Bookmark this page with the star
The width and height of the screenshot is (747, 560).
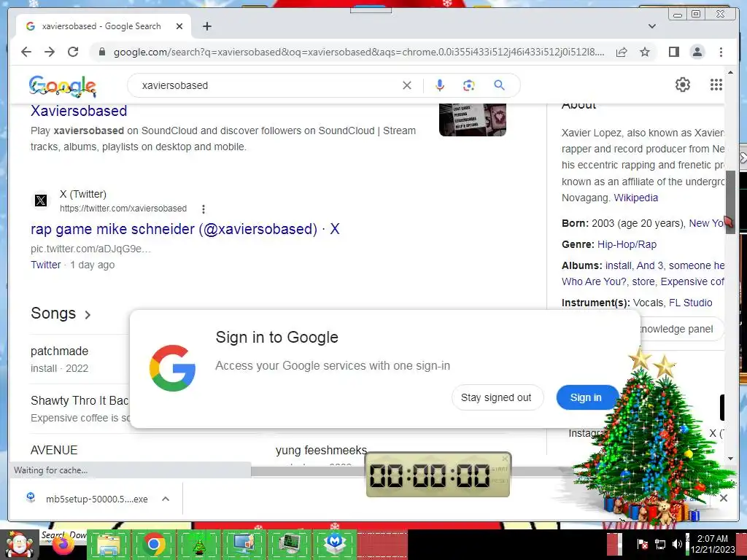tap(645, 52)
